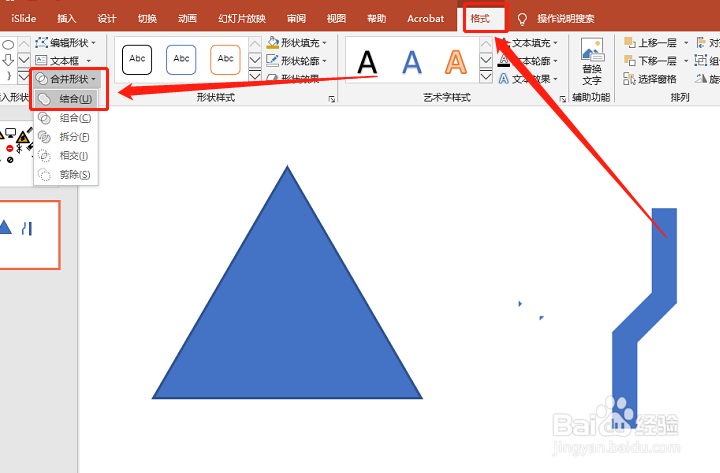Viewport: 720px width, 473px height.
Task: Open the 选择窗格 selection pane
Action: point(650,79)
